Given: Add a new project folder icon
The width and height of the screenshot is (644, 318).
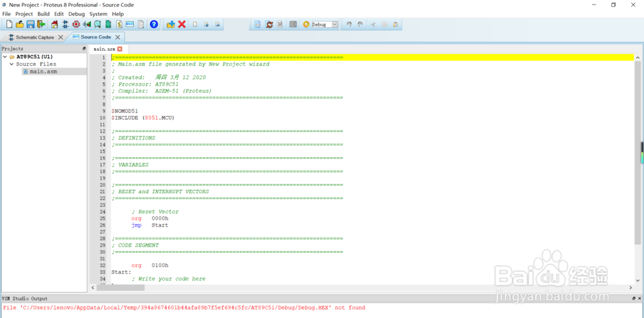Looking at the screenshot, I should click(171, 24).
